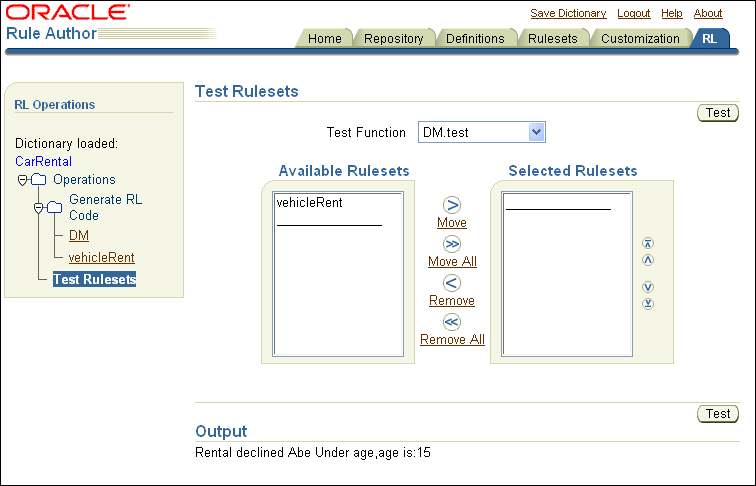Image resolution: width=756 pixels, height=486 pixels.
Task: Click the Remove text link
Action: (x=452, y=301)
